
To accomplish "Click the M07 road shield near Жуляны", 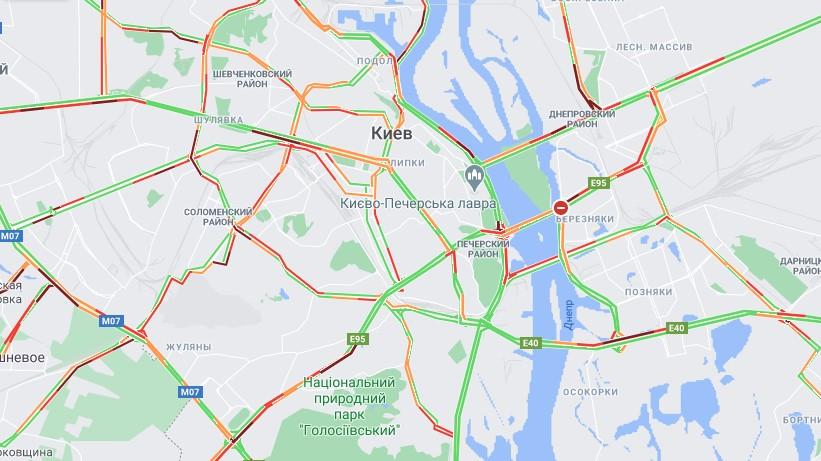I will click(x=110, y=321).
